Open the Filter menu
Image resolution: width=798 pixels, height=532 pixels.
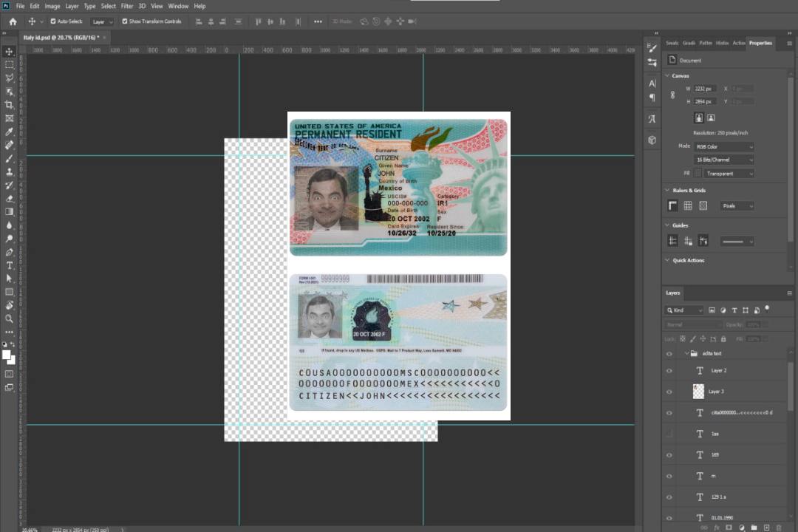tap(127, 6)
